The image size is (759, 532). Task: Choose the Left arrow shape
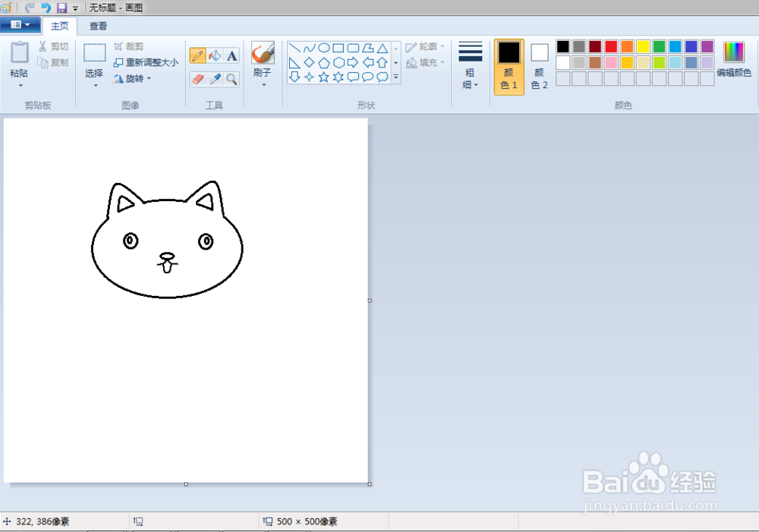368,62
